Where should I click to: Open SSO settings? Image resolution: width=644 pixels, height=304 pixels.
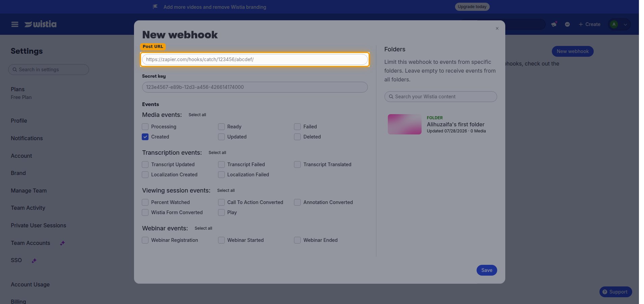tap(16, 260)
